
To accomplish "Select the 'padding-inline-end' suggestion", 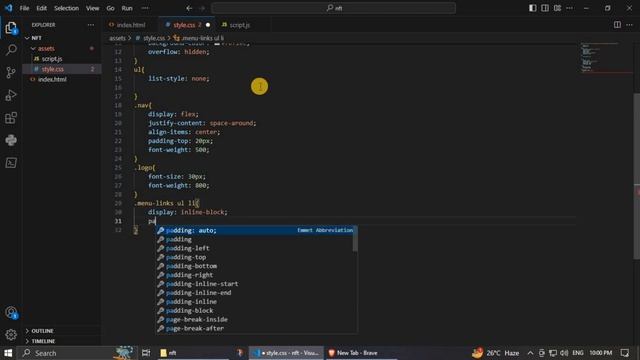I will pyautogui.click(x=255, y=293).
